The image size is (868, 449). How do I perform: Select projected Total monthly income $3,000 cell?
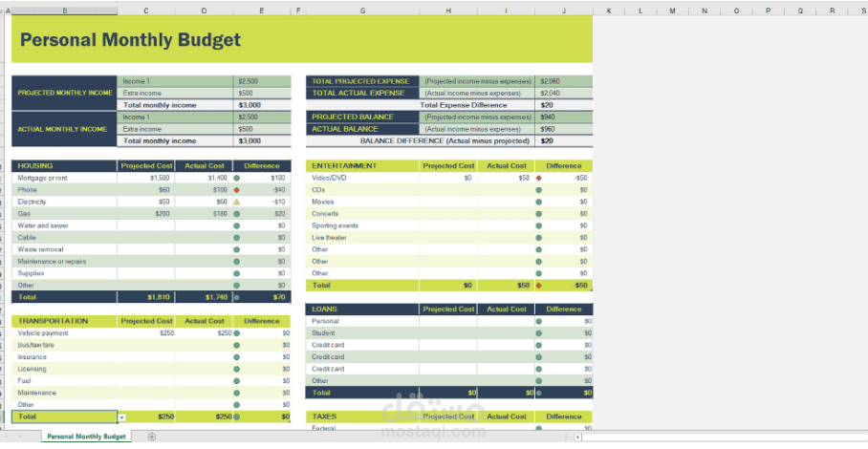(x=262, y=105)
